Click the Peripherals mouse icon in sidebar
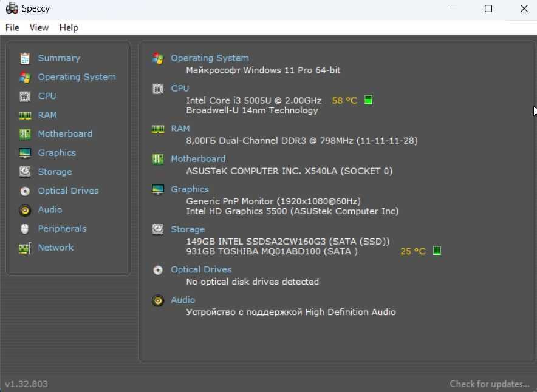537x392 pixels. (x=25, y=229)
